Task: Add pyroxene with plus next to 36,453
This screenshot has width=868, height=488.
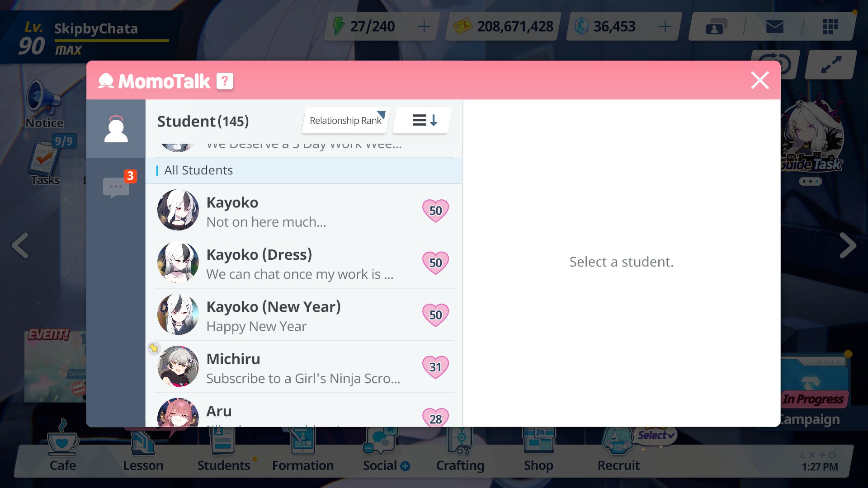Action: click(665, 27)
